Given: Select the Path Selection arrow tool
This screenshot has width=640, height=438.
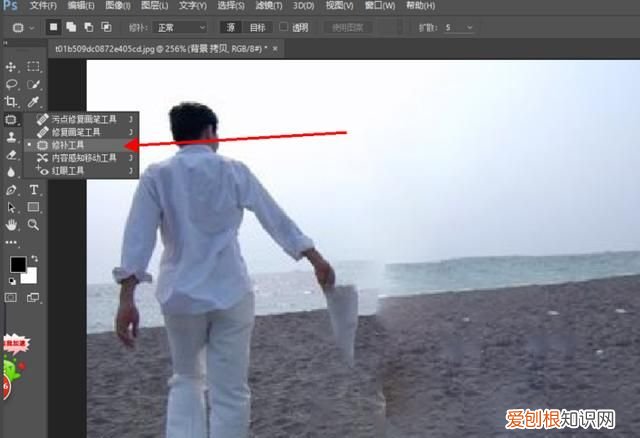Looking at the screenshot, I should click(x=11, y=207).
